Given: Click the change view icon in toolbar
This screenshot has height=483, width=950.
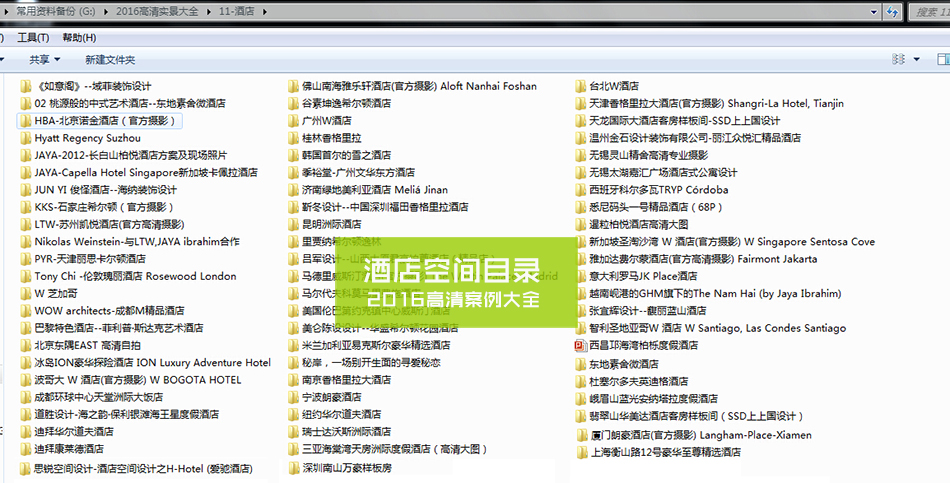Looking at the screenshot, I should (x=899, y=59).
